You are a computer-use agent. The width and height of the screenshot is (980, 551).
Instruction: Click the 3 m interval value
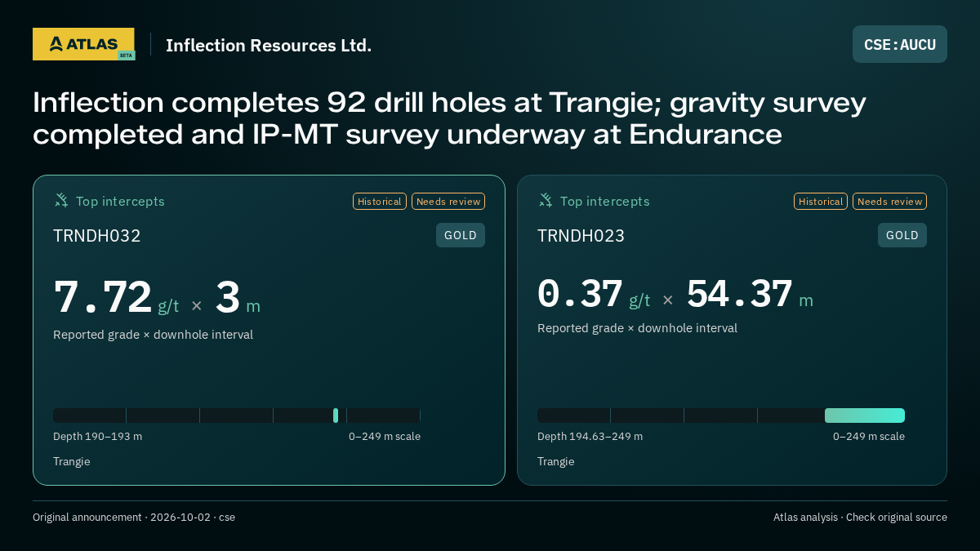[238, 298]
